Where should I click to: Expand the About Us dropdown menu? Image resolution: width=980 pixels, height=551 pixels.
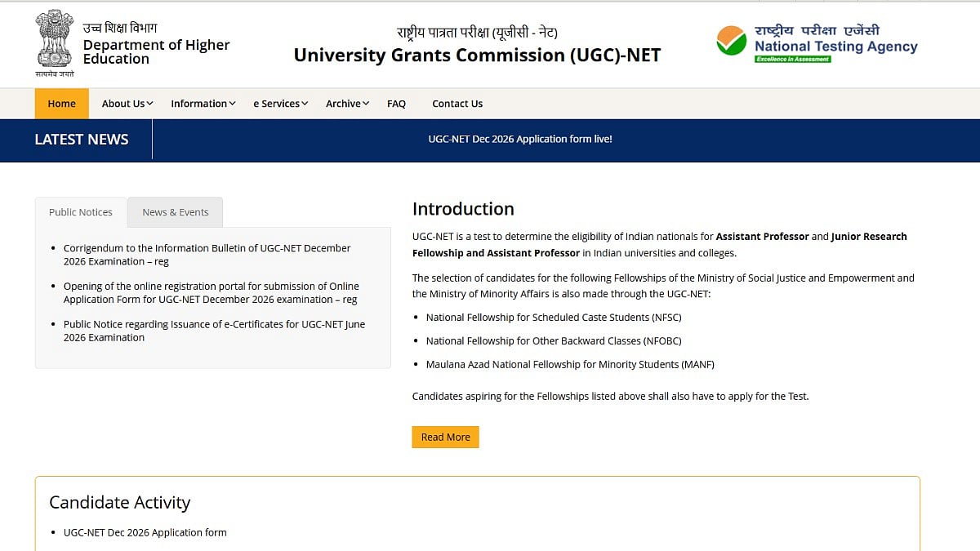coord(127,104)
